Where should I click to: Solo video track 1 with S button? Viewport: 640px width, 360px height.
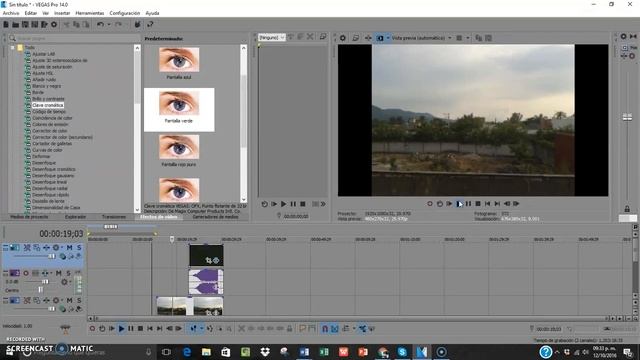click(79, 248)
